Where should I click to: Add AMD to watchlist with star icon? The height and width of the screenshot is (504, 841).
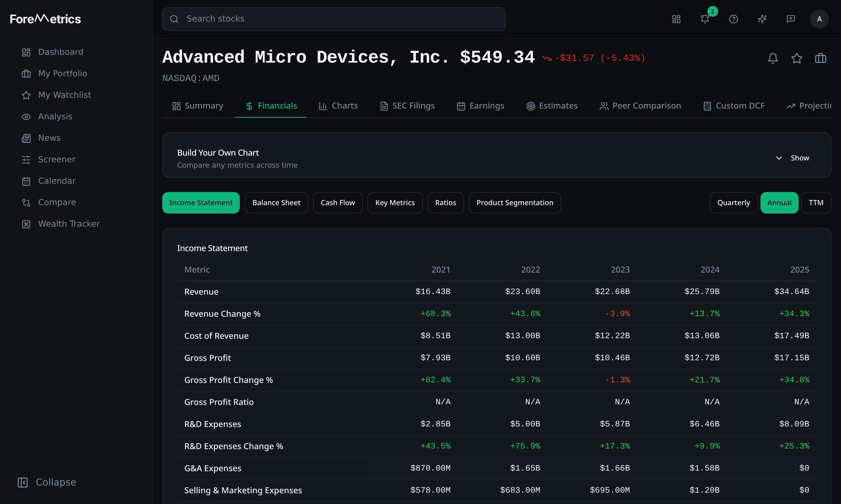[x=797, y=58]
